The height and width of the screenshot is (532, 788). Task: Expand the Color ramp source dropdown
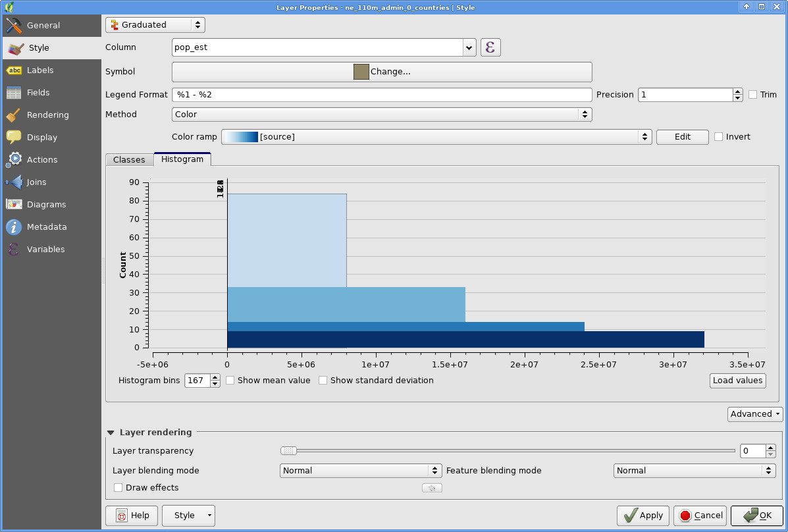[x=437, y=137]
